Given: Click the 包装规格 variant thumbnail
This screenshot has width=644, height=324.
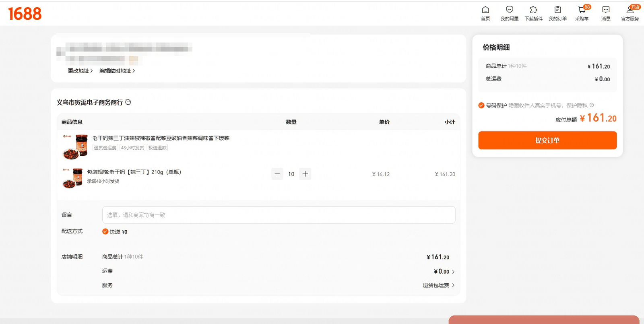Looking at the screenshot, I should [72, 178].
